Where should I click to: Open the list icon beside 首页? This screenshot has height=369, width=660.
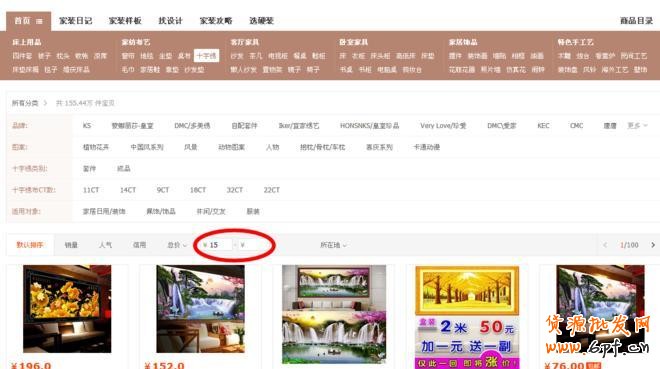pos(39,21)
